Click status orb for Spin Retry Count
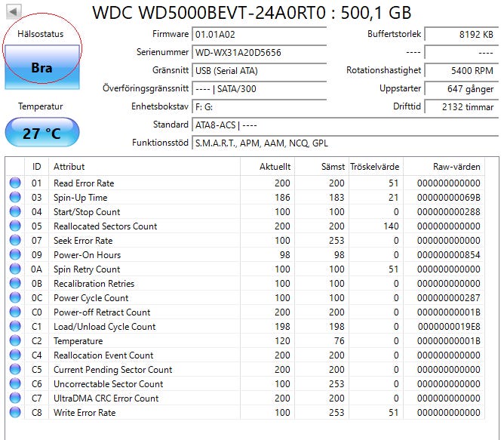 point(15,269)
